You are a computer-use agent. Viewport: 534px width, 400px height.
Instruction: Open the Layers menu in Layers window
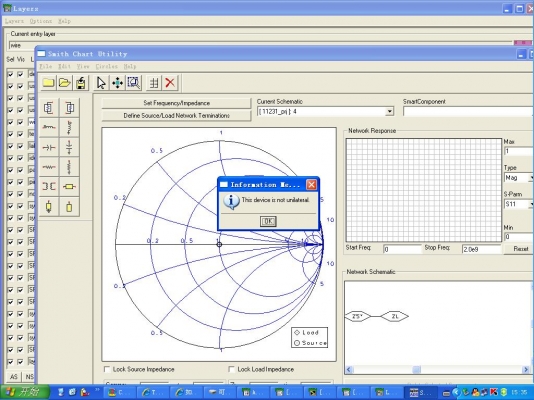[x=14, y=21]
